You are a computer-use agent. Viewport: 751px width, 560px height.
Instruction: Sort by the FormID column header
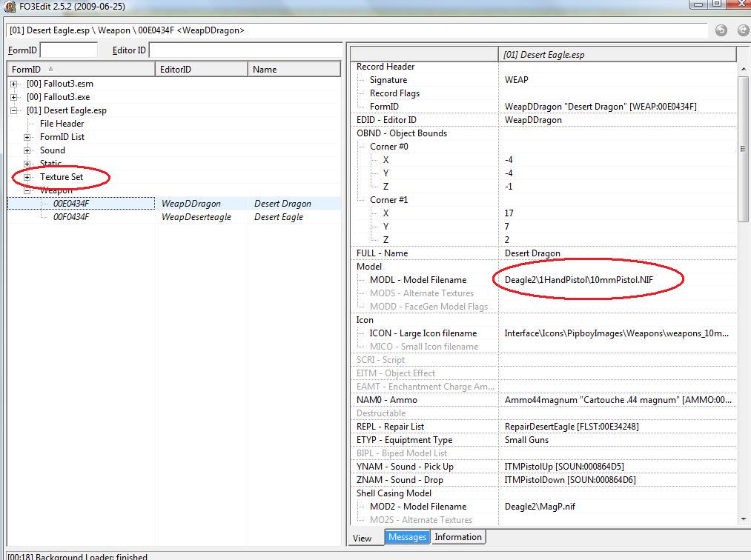(82, 69)
